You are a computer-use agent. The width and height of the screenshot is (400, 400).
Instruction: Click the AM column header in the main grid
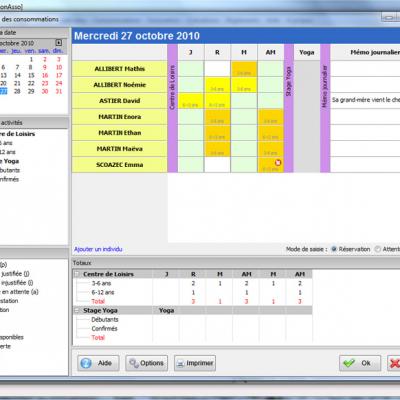pos(270,52)
